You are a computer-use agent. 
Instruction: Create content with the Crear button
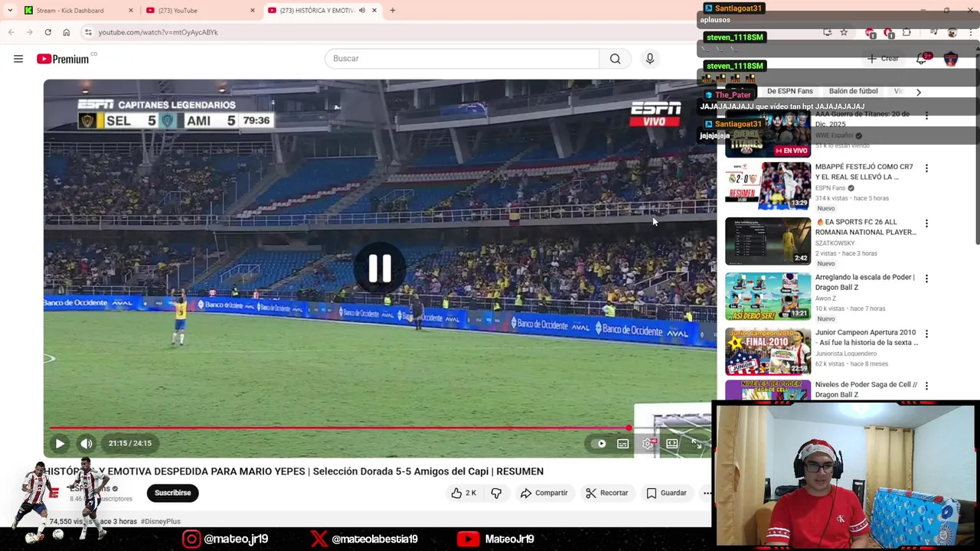tap(883, 59)
